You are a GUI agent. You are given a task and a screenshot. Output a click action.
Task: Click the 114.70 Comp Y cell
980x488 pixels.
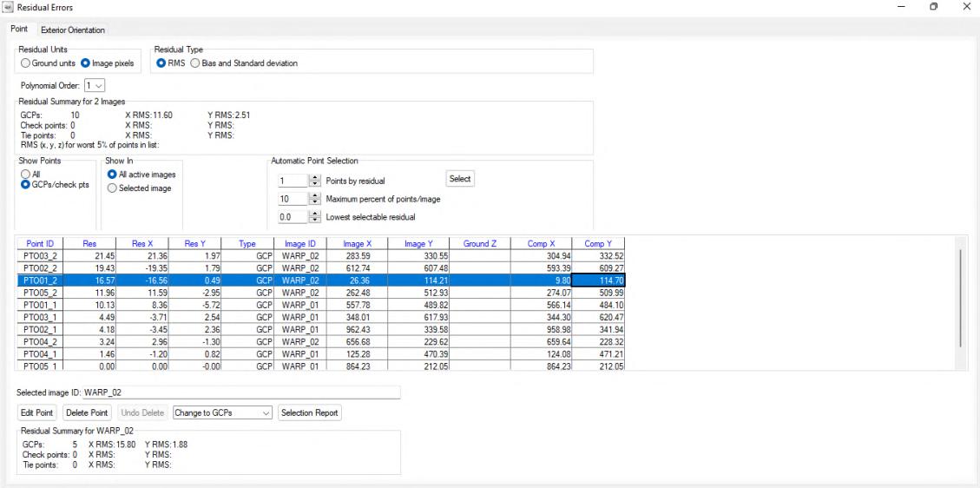coord(598,280)
